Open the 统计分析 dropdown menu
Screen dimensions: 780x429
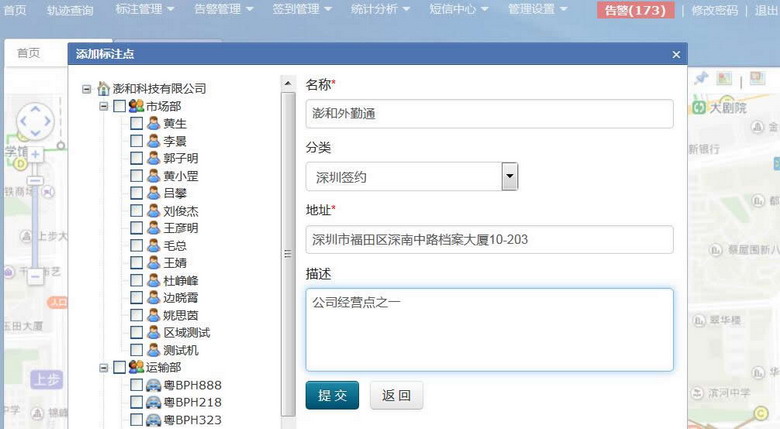[x=380, y=9]
